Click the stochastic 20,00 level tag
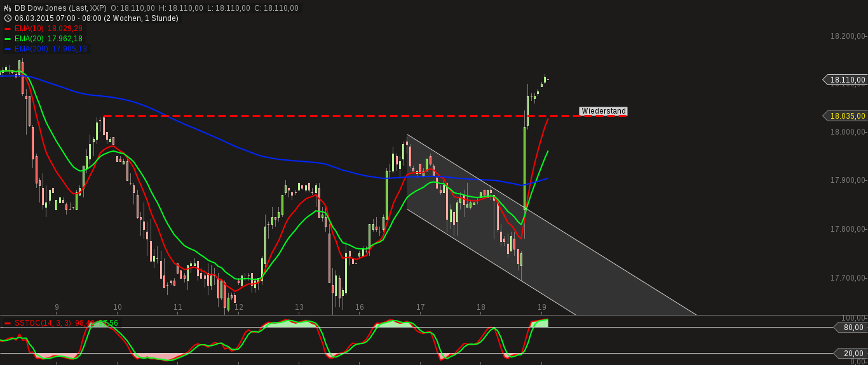Screen dimensions: 868x365 pyautogui.click(x=850, y=353)
